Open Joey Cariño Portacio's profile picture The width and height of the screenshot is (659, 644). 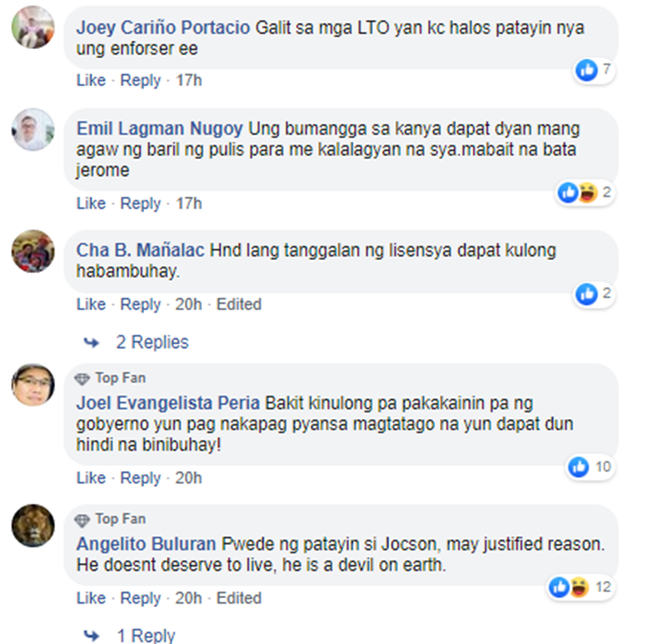[x=33, y=27]
